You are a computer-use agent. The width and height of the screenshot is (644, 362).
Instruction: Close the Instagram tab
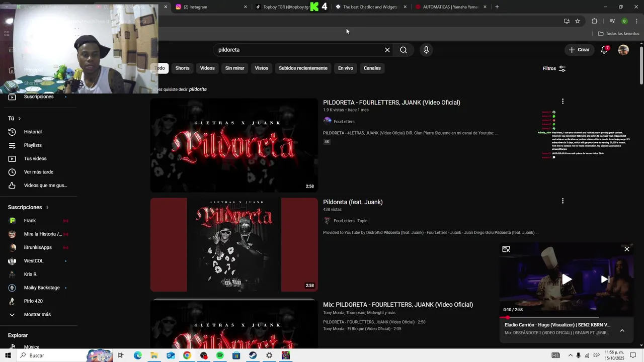246,7
